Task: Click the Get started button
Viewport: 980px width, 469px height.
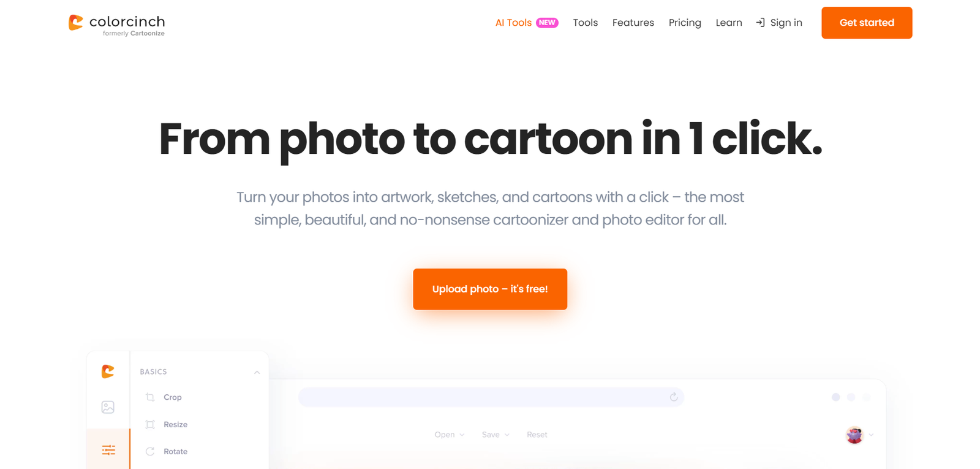Action: point(866,23)
